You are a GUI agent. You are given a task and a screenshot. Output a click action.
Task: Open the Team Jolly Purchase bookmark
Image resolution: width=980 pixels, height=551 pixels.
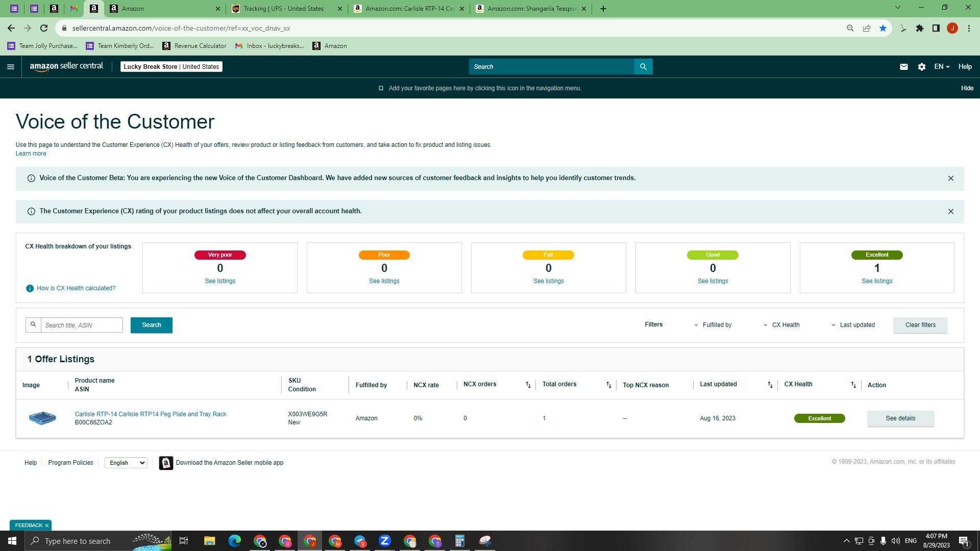coord(42,46)
